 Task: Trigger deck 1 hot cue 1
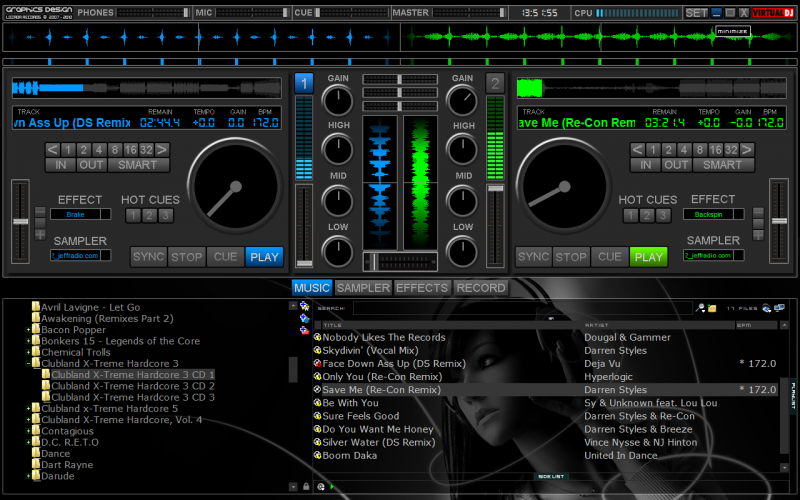(x=134, y=215)
